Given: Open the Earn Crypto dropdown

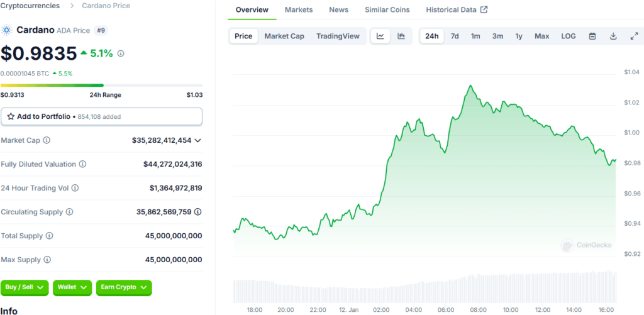Looking at the screenshot, I should [x=124, y=287].
